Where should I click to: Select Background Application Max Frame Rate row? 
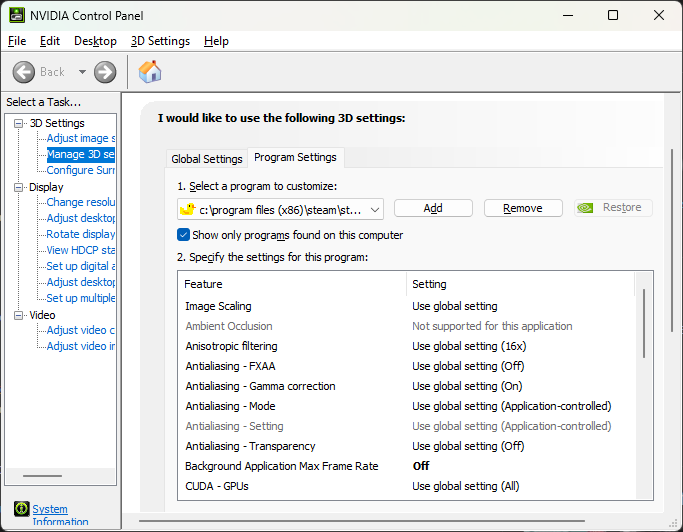coord(282,466)
